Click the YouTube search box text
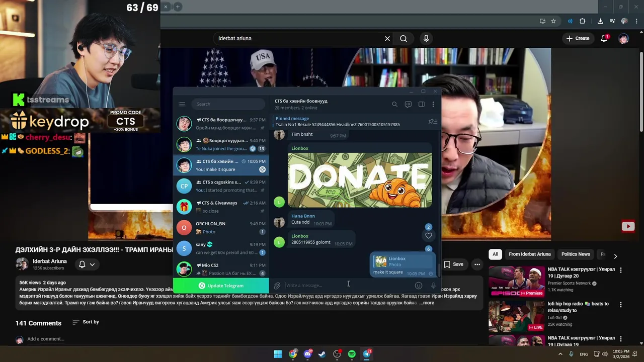This screenshot has height=362, width=644. click(235, 38)
